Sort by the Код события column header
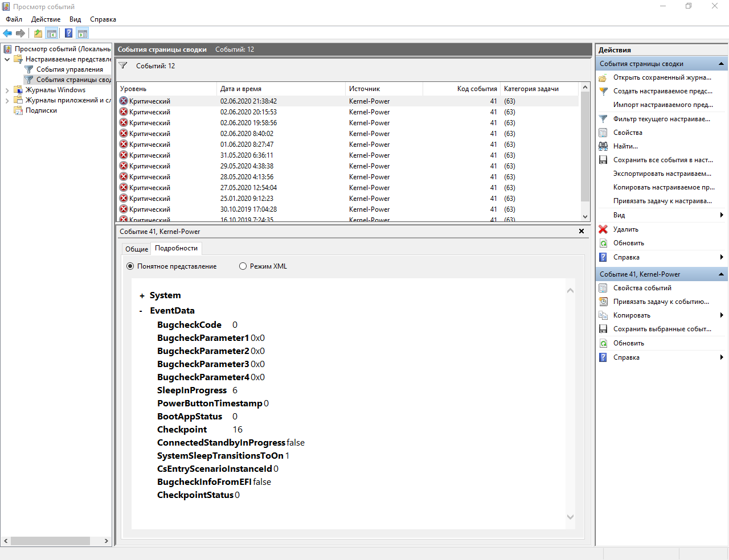Image resolution: width=729 pixels, height=560 pixels. [461, 89]
